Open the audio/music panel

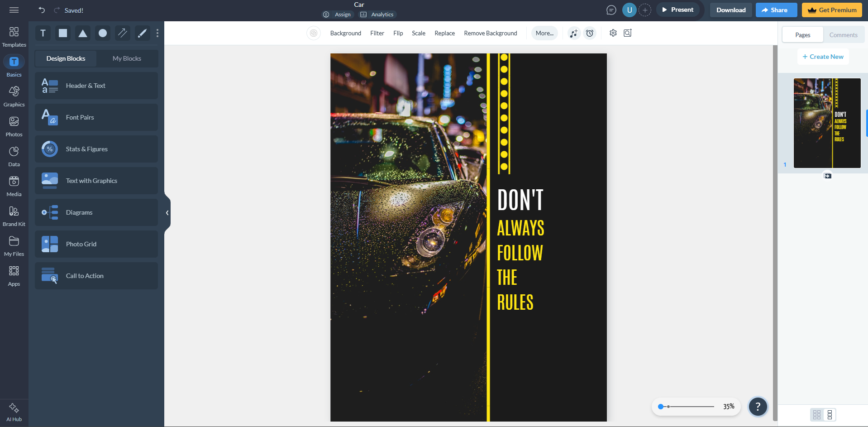[x=573, y=33]
